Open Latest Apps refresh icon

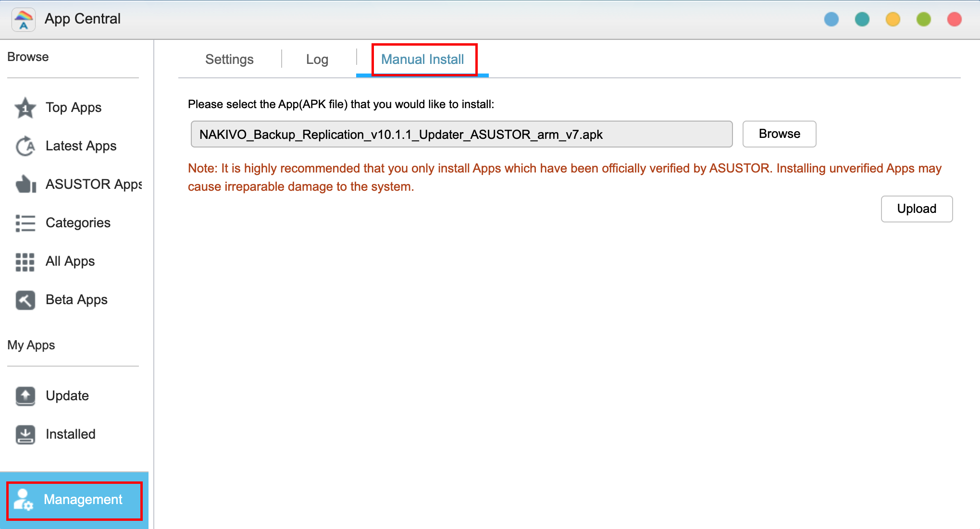tap(25, 146)
